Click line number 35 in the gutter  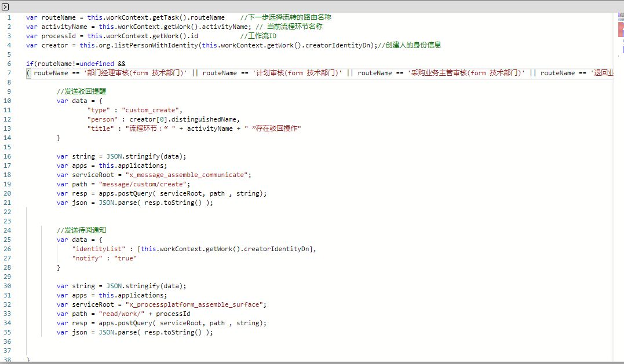[7, 333]
